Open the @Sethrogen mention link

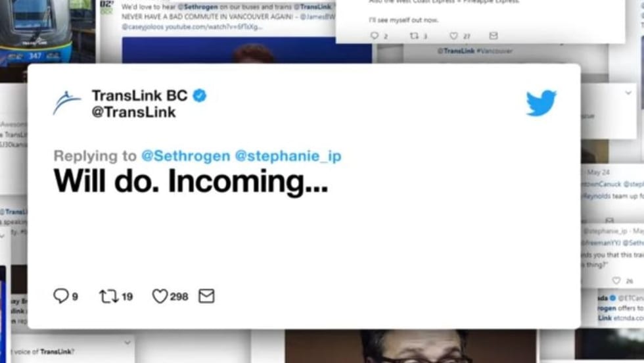185,157
